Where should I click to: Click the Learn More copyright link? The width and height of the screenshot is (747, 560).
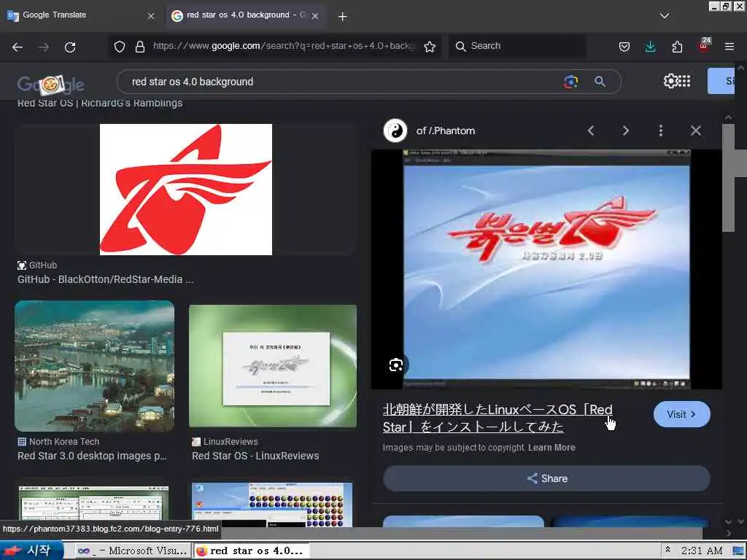pyautogui.click(x=551, y=448)
